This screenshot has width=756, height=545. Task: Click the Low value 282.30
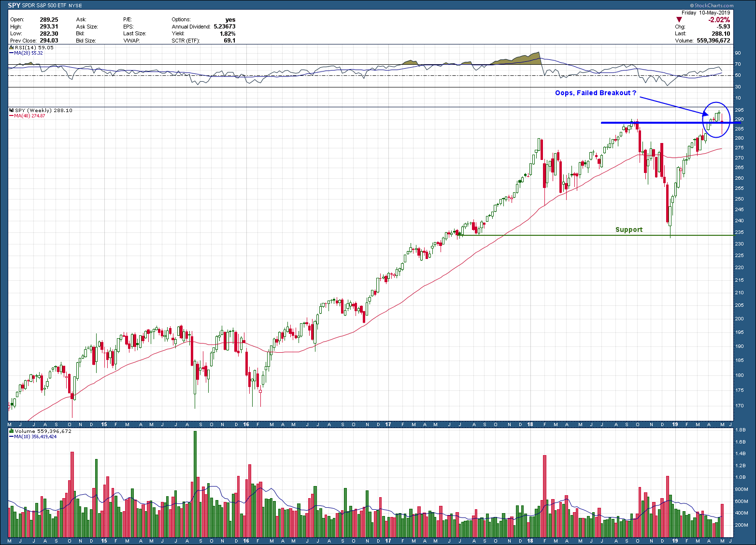49,34
